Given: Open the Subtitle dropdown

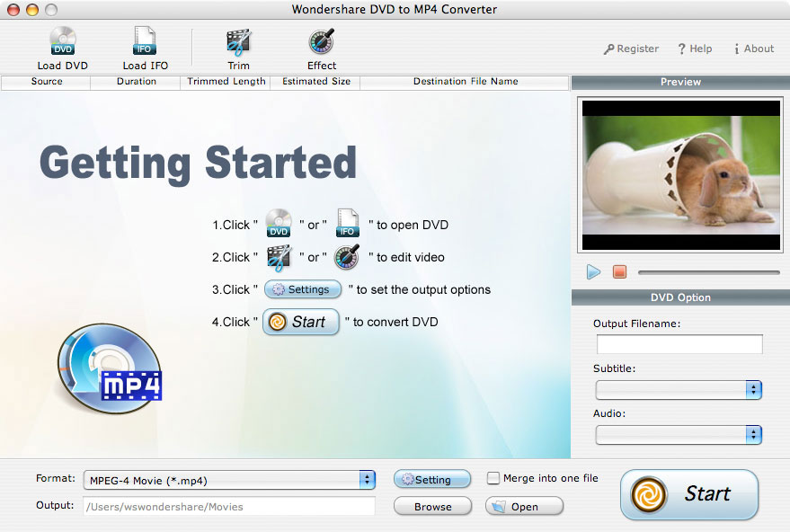Looking at the screenshot, I should pos(679,389).
